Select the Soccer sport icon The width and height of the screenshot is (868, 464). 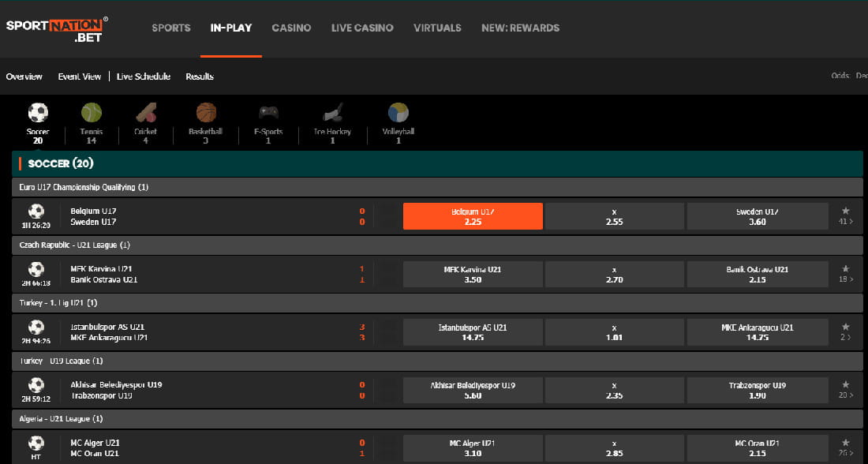point(38,112)
